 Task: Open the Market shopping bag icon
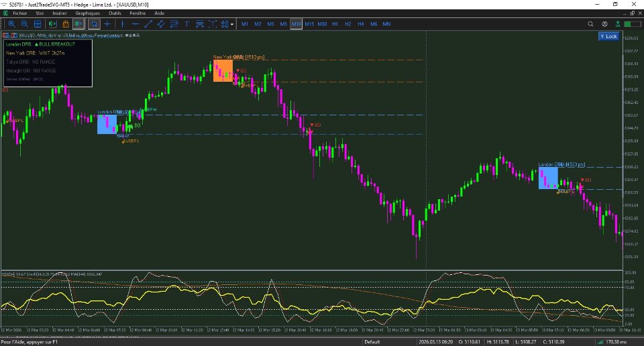point(66,24)
